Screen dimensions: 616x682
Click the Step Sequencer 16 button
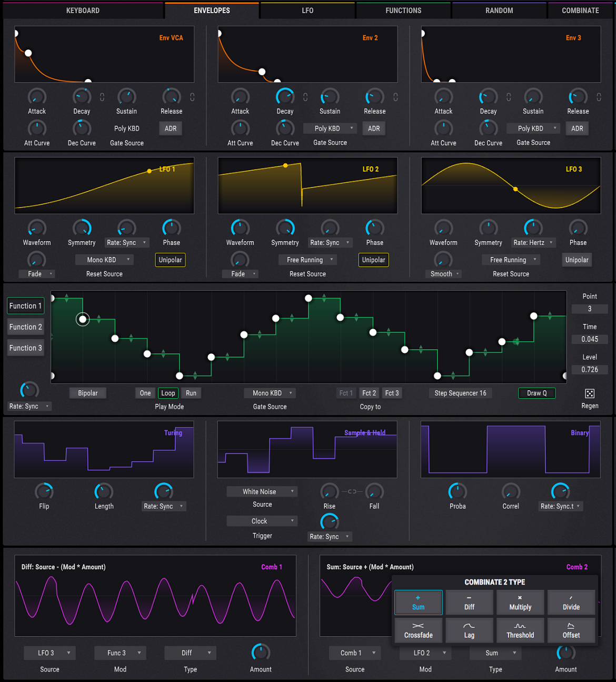461,393
